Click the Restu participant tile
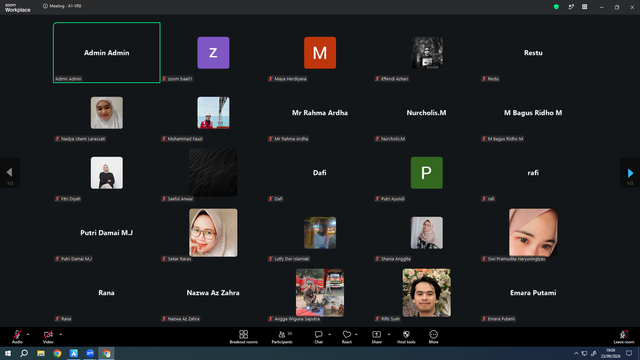640x360 pixels. click(x=533, y=53)
